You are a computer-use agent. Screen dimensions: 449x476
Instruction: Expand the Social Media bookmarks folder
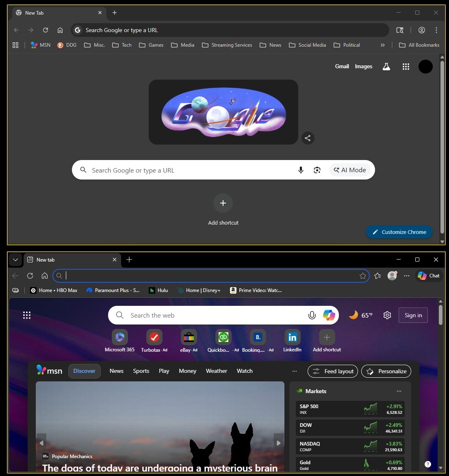[x=308, y=45]
